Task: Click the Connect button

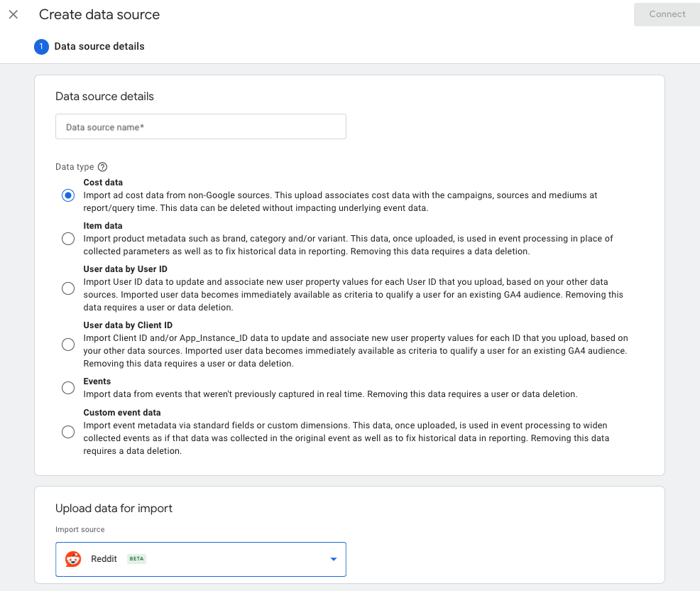Action: click(667, 14)
